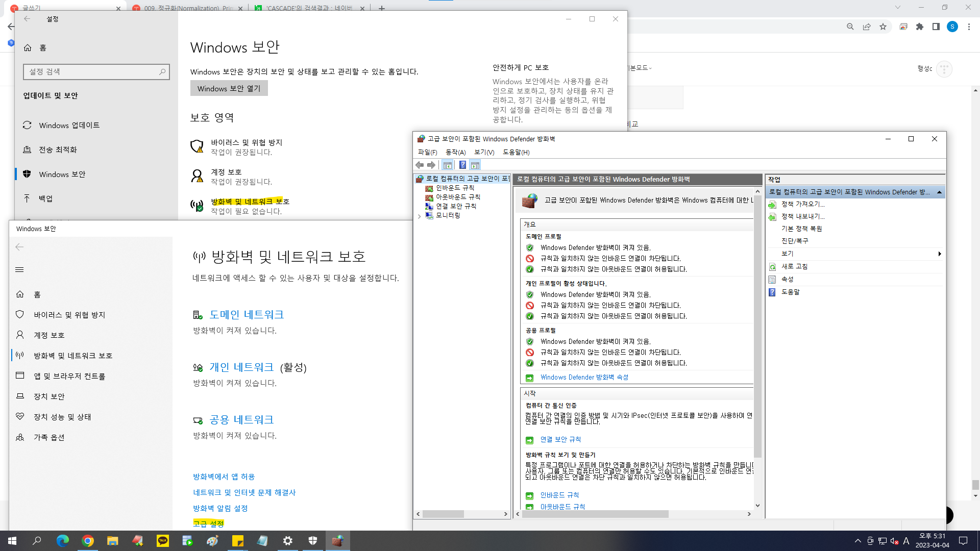Click the horizontal scrollbar under the console tree
Viewport: 980px width, 551px height.
click(x=444, y=514)
